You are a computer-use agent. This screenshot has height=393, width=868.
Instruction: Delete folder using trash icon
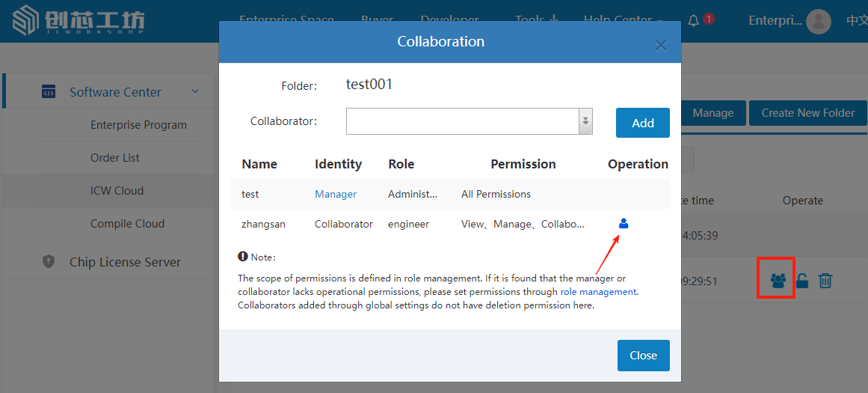click(825, 281)
